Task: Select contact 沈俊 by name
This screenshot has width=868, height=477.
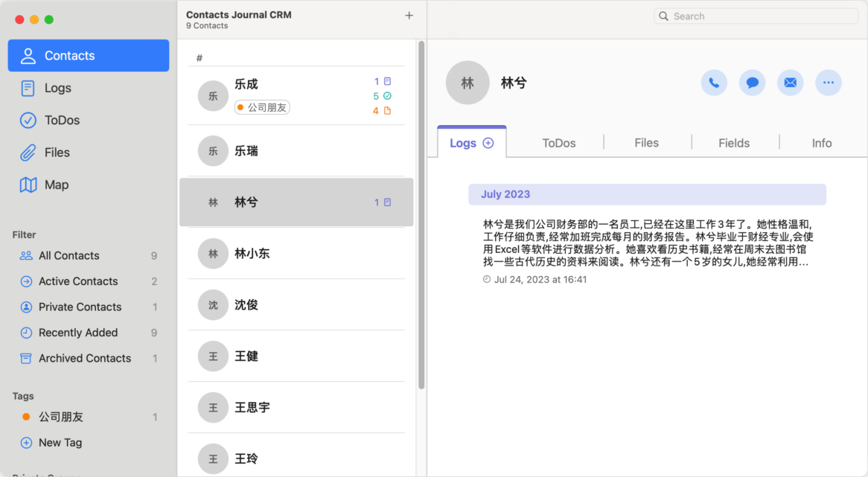Action: (246, 305)
